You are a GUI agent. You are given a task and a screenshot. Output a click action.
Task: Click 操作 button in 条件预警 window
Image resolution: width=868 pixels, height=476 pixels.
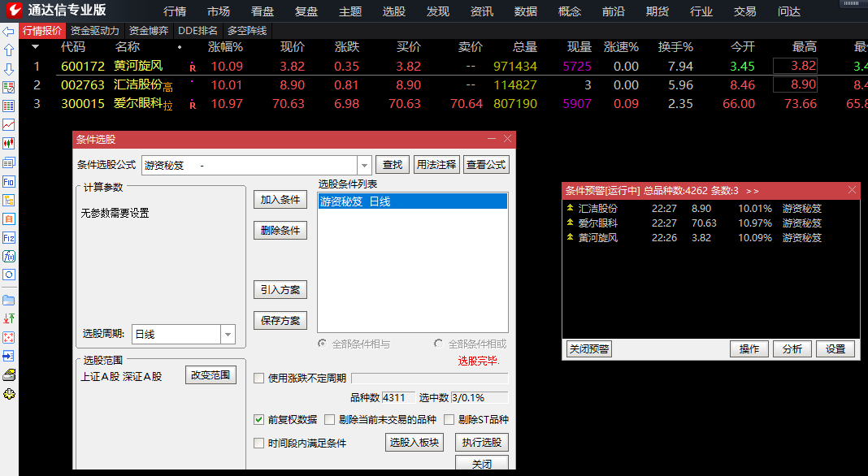click(749, 348)
